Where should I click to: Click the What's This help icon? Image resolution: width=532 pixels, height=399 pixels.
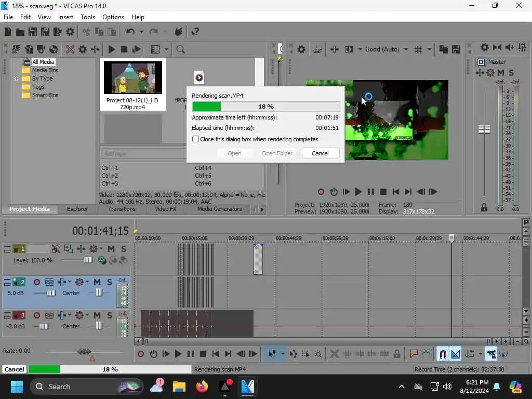pos(195,32)
